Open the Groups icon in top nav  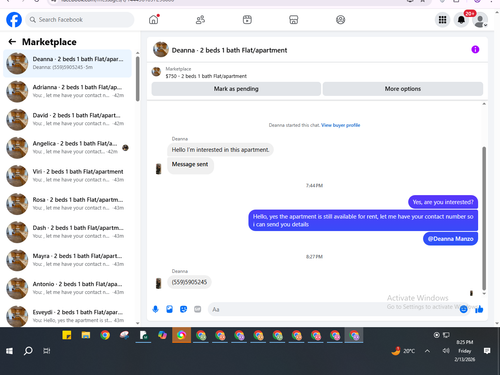click(x=340, y=20)
